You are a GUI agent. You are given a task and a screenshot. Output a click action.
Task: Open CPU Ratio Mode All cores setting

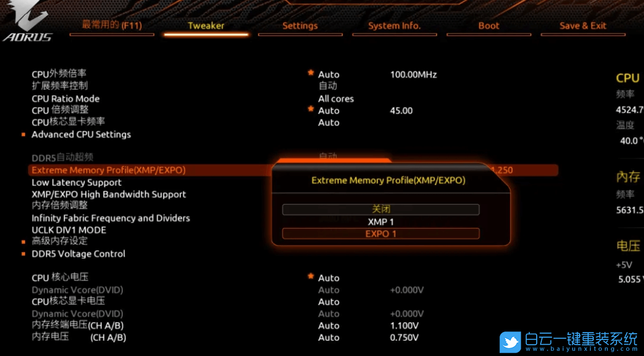tap(336, 99)
